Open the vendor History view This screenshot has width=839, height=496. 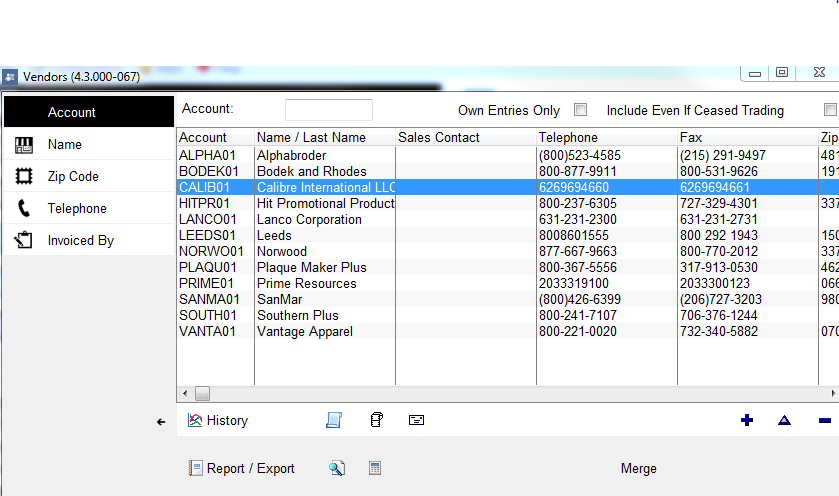pyautogui.click(x=218, y=421)
